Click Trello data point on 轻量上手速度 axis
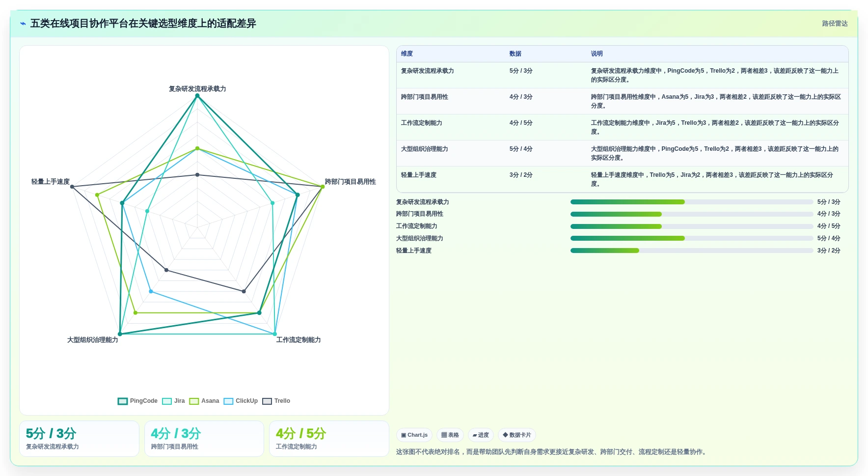 [x=72, y=187]
